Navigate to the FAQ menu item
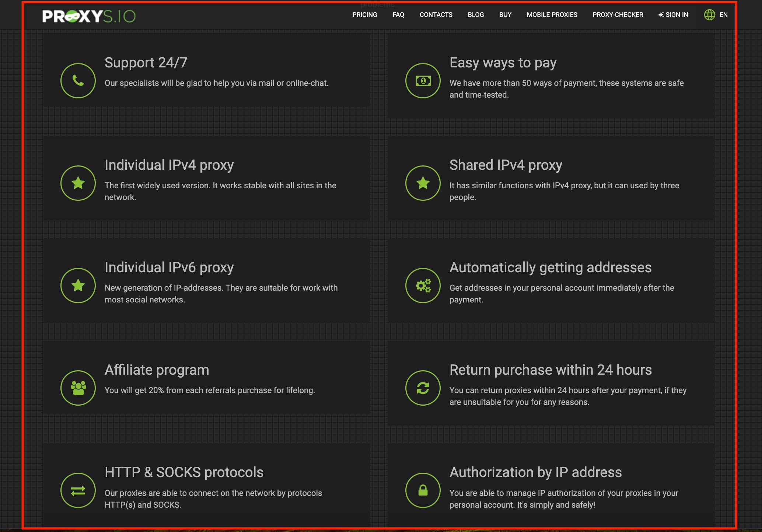762x532 pixels. pyautogui.click(x=398, y=14)
